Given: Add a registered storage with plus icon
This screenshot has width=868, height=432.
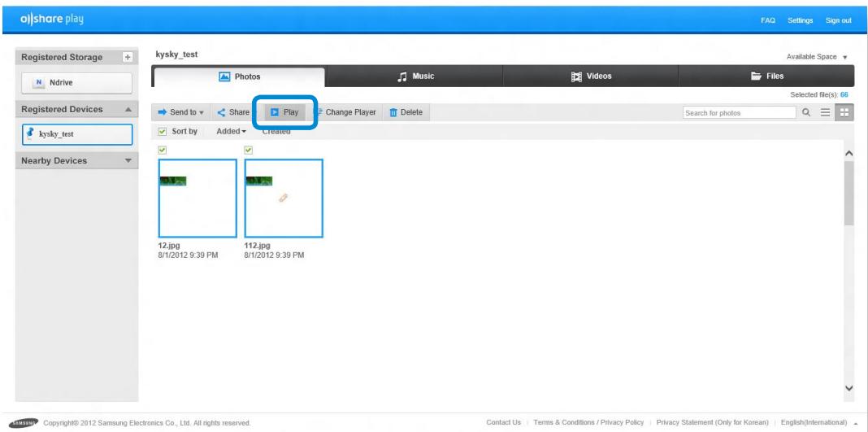Looking at the screenshot, I should 127,57.
